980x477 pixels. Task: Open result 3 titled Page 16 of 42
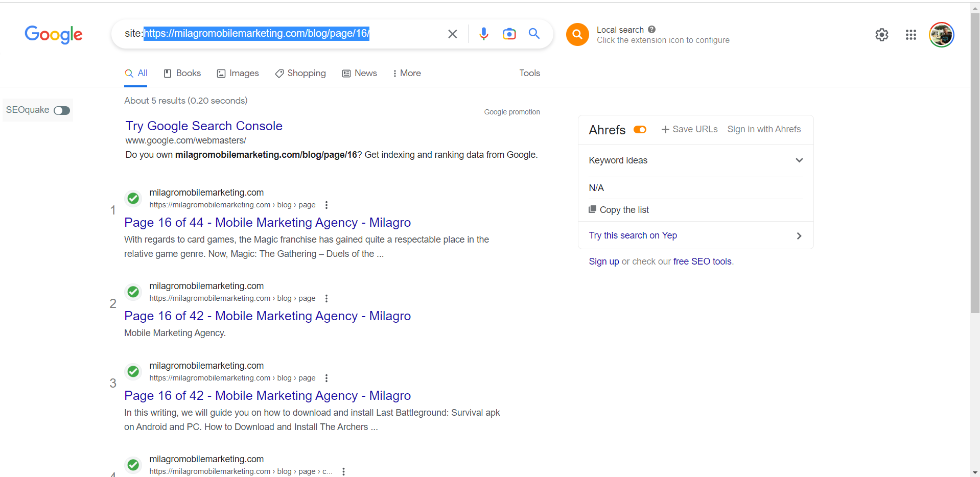(x=267, y=395)
